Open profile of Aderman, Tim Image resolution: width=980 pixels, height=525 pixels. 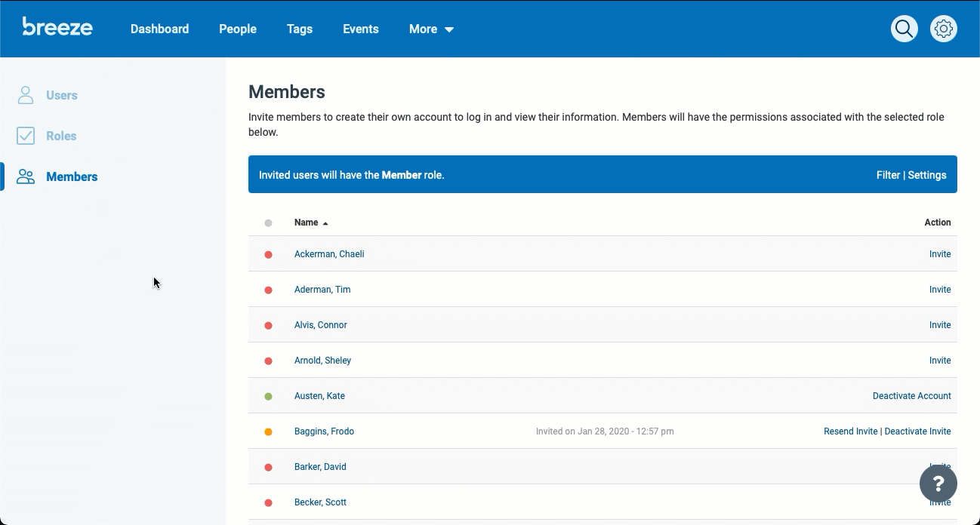[x=322, y=290]
